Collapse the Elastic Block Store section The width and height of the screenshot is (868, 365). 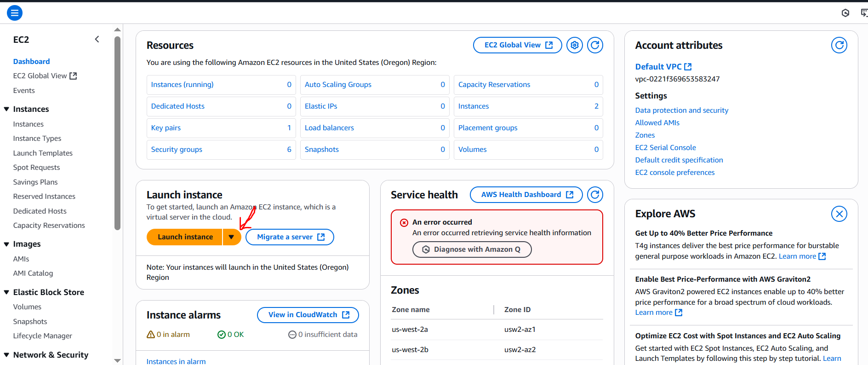coord(6,292)
